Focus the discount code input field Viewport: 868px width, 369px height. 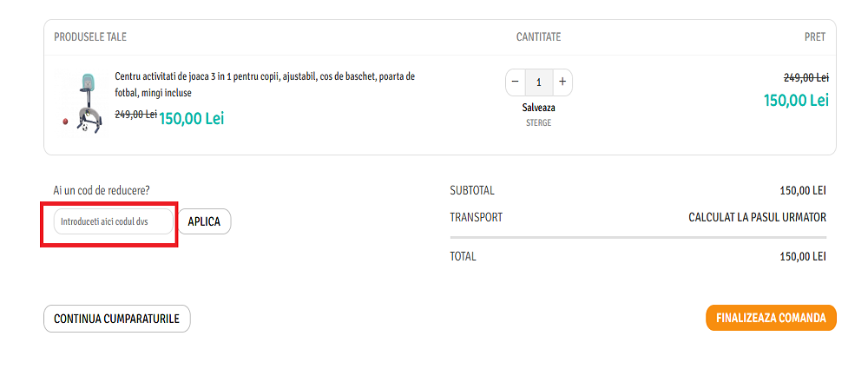113,221
